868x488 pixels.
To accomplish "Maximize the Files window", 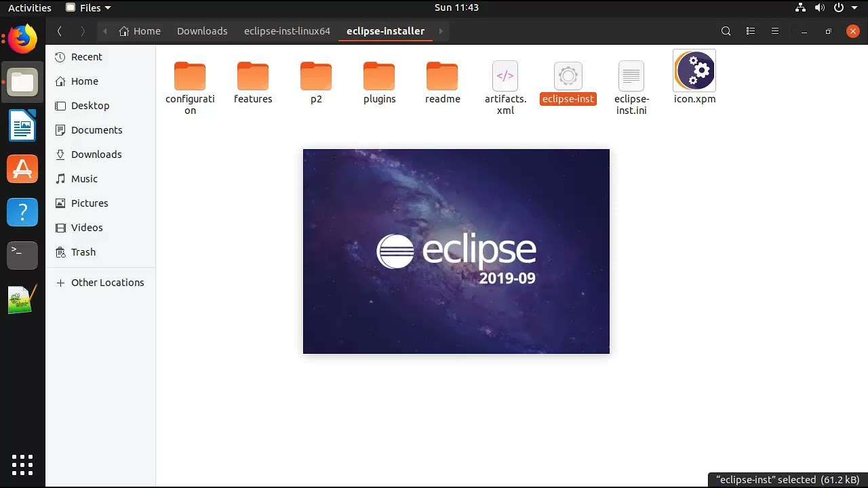I will 828,31.
